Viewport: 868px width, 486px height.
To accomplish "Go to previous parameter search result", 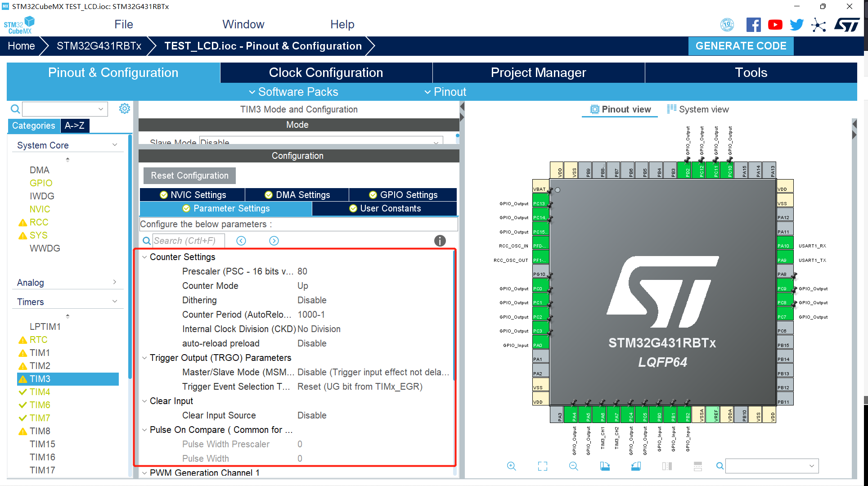I will pyautogui.click(x=241, y=241).
